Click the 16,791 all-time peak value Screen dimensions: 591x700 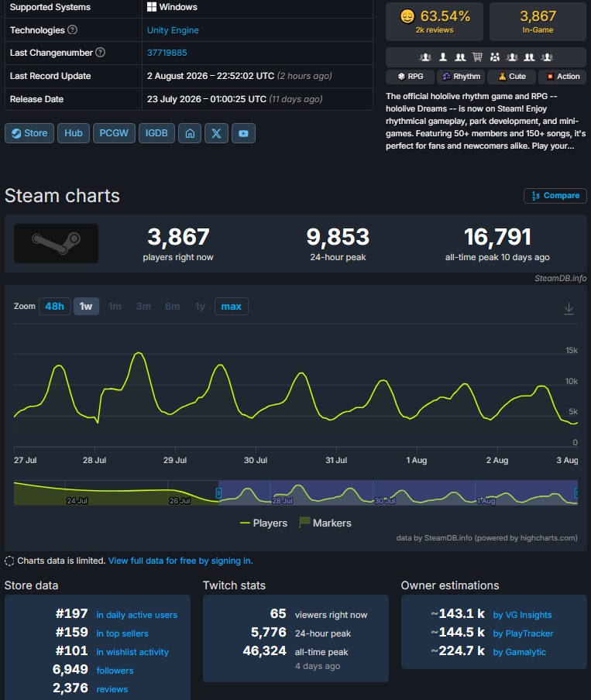(497, 237)
